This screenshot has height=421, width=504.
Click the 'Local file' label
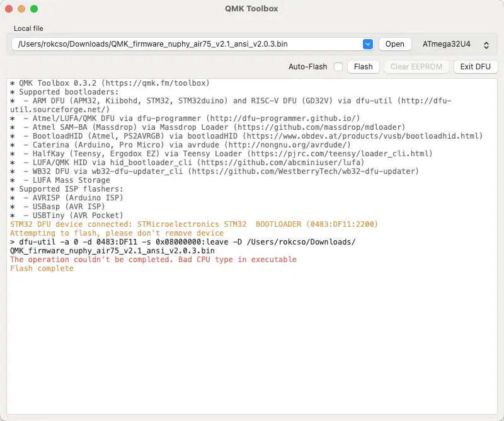click(x=28, y=28)
